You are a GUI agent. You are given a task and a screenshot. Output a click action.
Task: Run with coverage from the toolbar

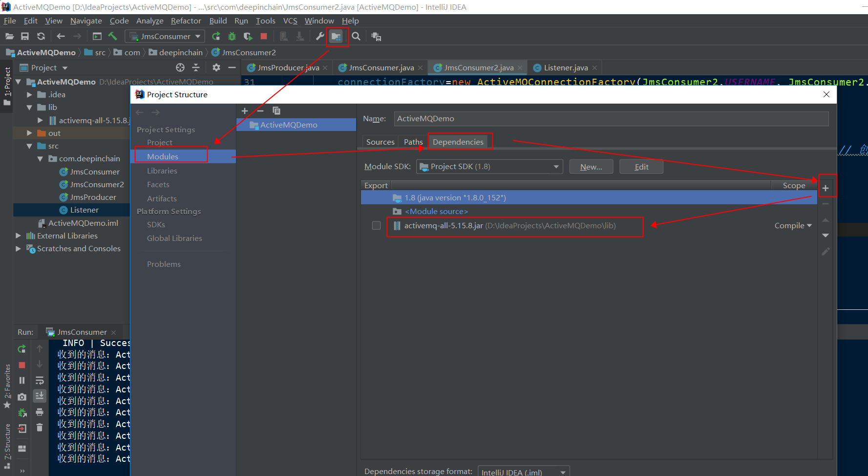[x=248, y=36]
